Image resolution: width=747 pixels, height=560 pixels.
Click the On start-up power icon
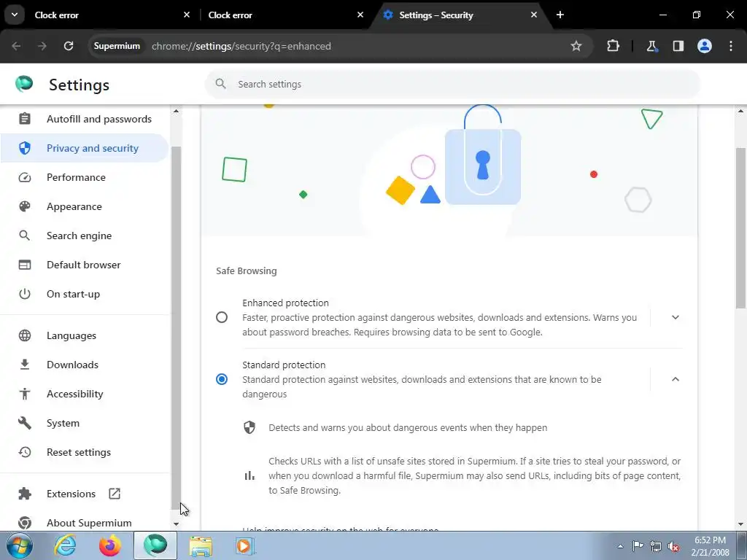[x=25, y=294]
